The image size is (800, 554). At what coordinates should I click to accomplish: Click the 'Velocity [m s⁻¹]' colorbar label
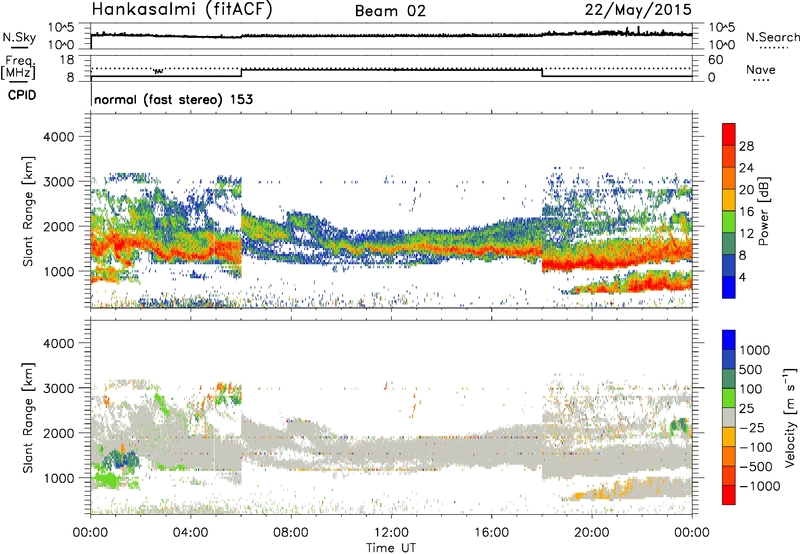point(790,417)
